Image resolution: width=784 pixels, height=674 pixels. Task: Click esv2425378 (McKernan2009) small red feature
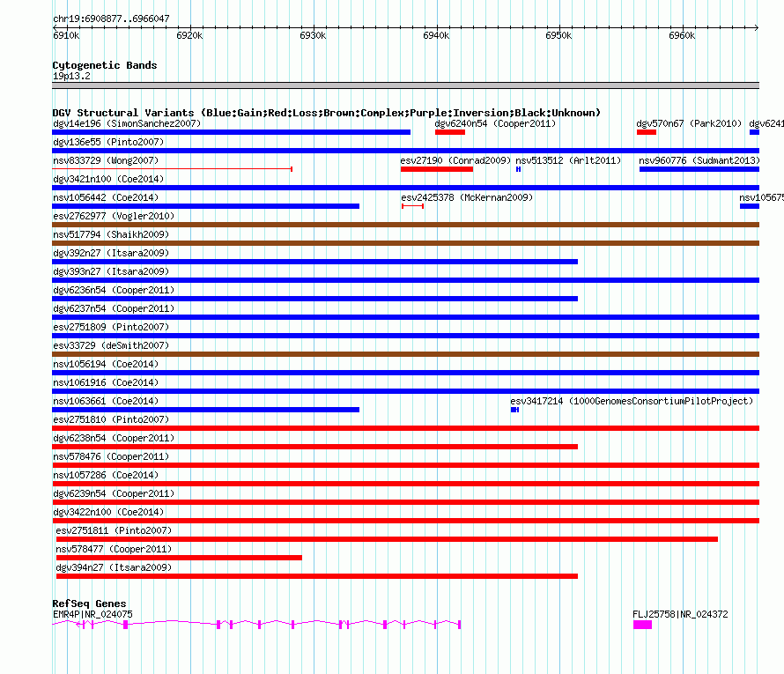pyautogui.click(x=412, y=206)
